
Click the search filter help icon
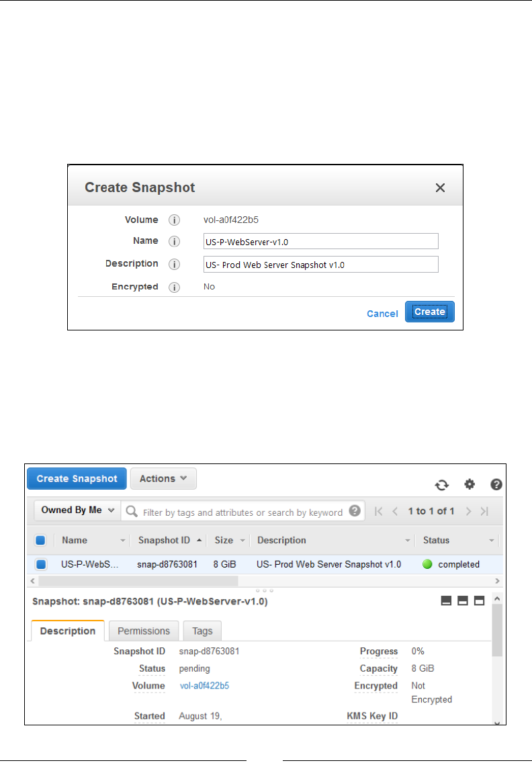pos(355,511)
